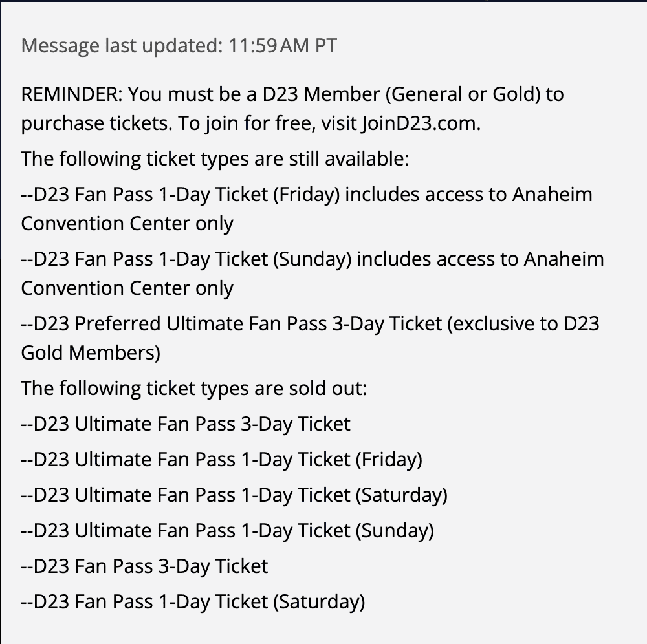Screen dimensions: 647x644
Task: Click 'Convention Center only' under the Sunday ticket
Action: point(127,288)
